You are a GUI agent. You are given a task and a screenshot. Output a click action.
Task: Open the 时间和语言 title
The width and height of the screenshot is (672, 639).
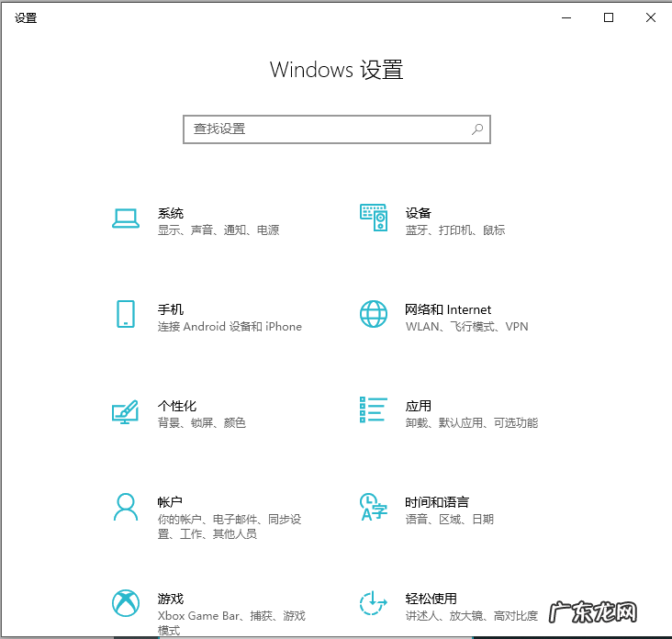tap(437, 502)
